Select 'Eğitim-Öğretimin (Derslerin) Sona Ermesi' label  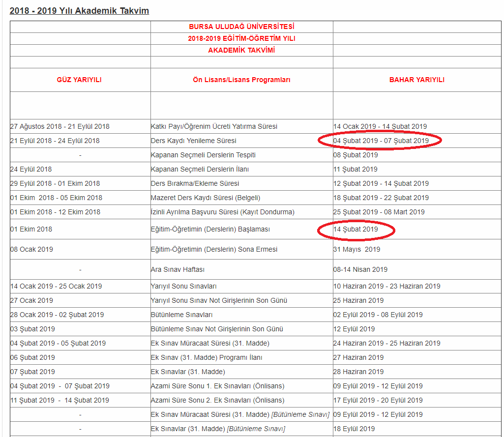tap(214, 249)
